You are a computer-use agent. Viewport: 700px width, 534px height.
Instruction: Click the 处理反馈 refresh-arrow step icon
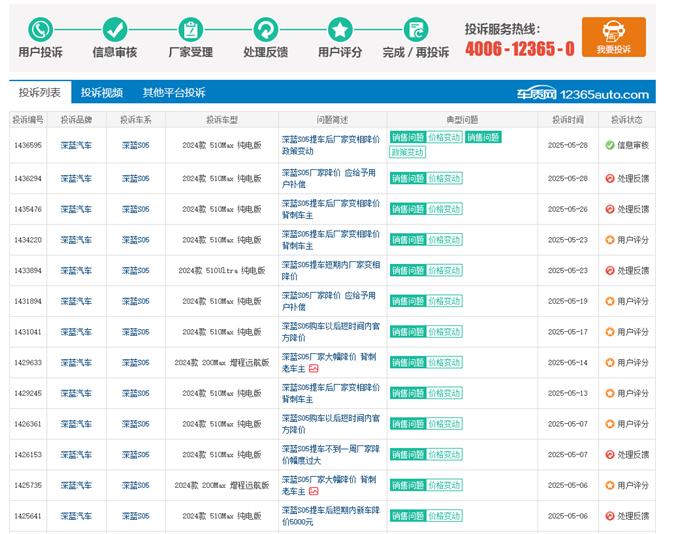coord(266,30)
